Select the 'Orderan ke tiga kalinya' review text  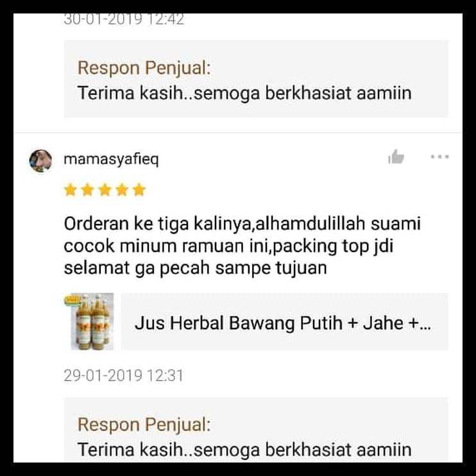pos(242,246)
